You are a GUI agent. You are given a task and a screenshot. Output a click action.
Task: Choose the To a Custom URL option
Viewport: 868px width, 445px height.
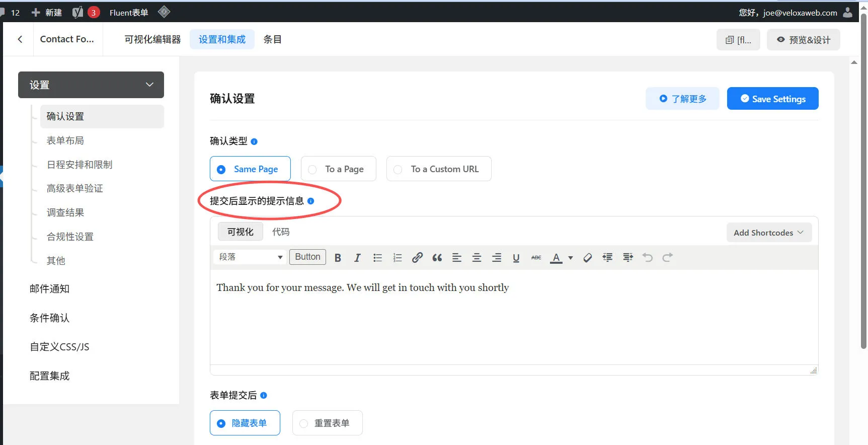(438, 169)
